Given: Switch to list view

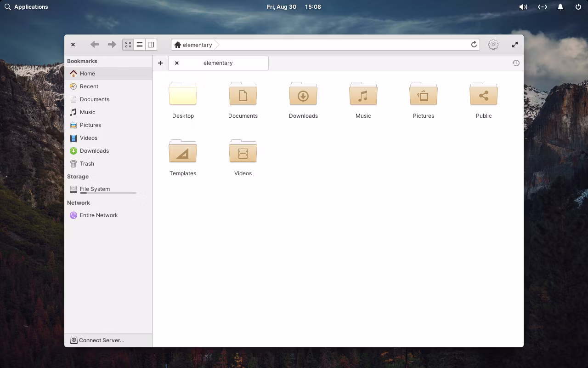Looking at the screenshot, I should pos(140,45).
